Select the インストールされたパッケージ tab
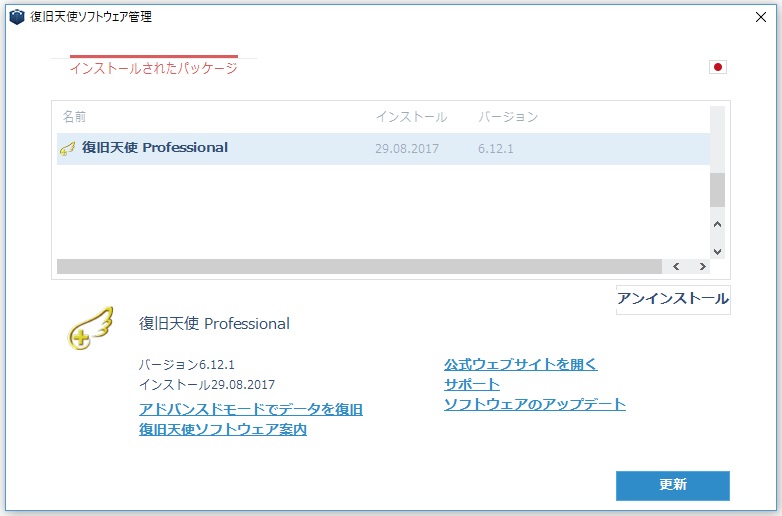The image size is (782, 516). [x=154, y=67]
